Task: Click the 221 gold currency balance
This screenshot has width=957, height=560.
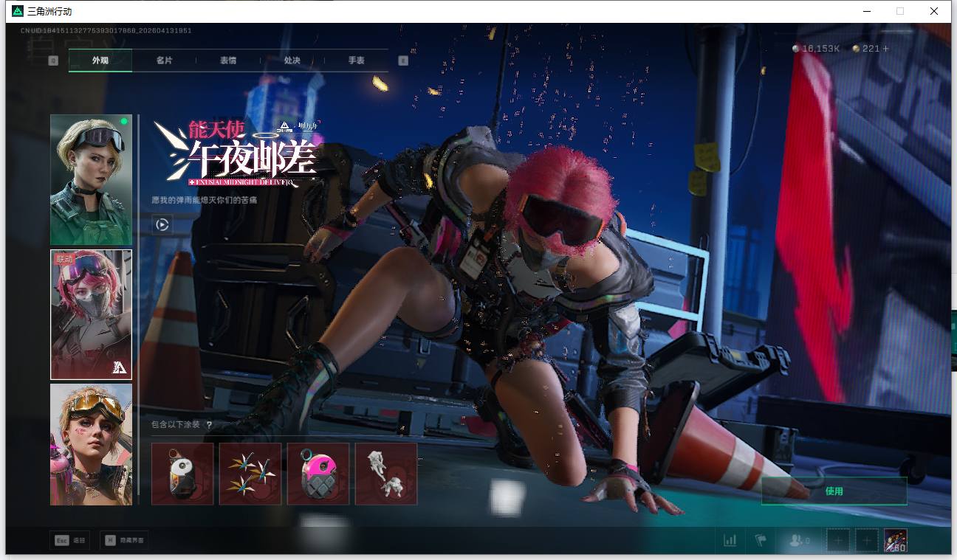Action: tap(866, 49)
